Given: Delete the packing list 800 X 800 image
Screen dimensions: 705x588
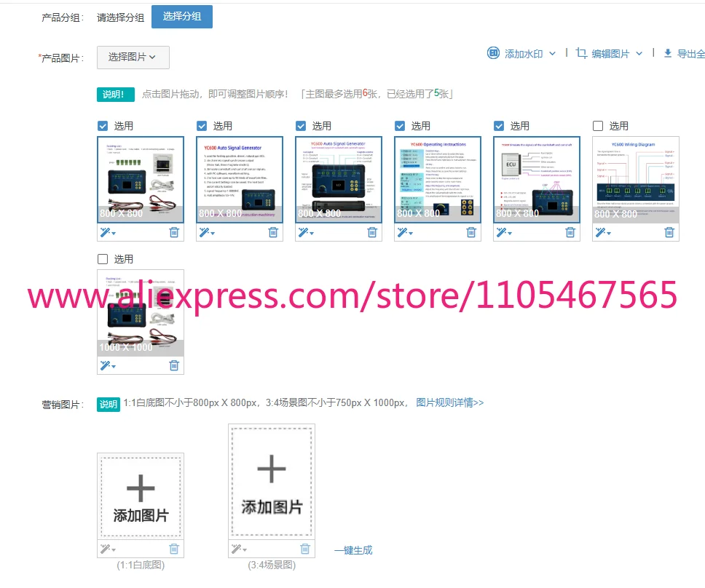Looking at the screenshot, I should point(174,232).
